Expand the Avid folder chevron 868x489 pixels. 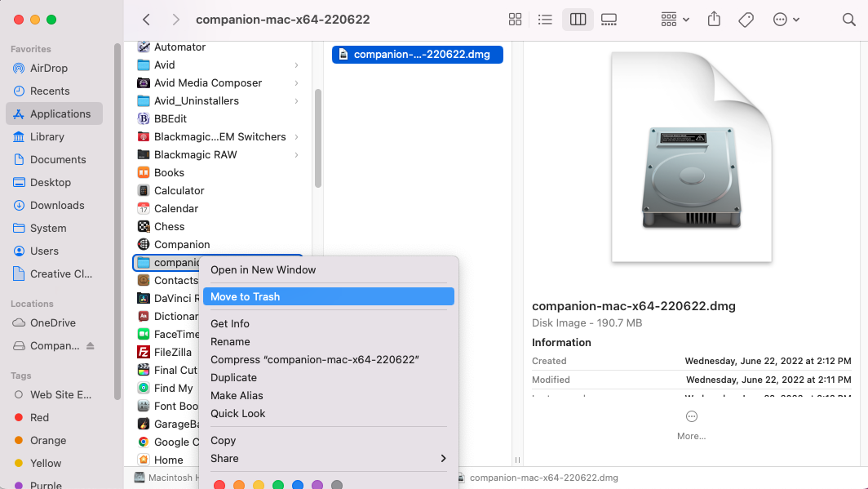coord(295,64)
